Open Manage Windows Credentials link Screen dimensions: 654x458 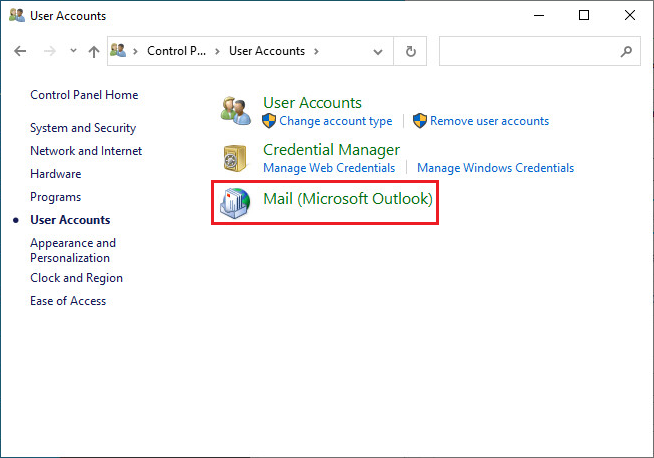[496, 168]
